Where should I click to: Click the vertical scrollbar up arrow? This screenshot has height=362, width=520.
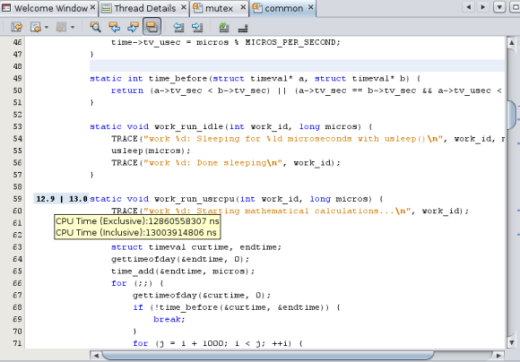click(x=512, y=42)
